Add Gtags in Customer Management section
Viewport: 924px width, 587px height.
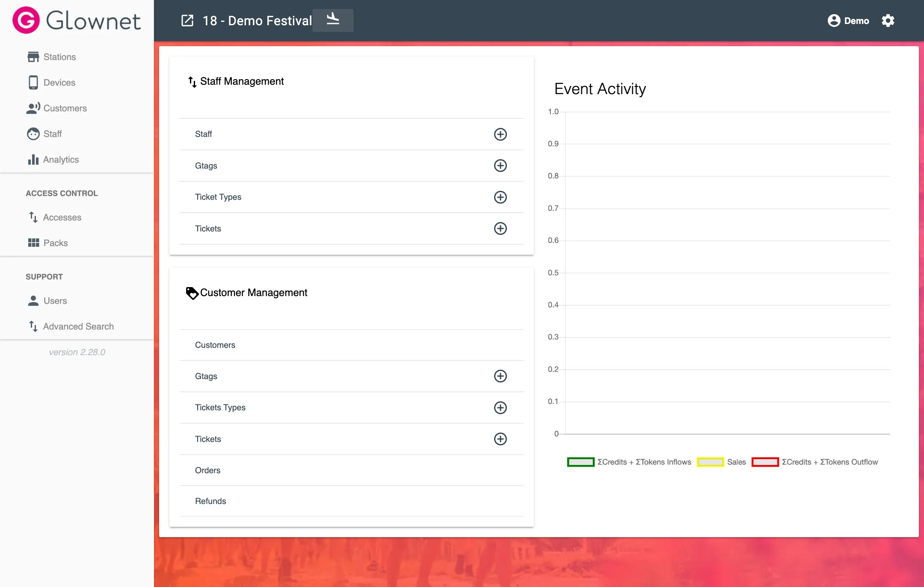point(500,376)
